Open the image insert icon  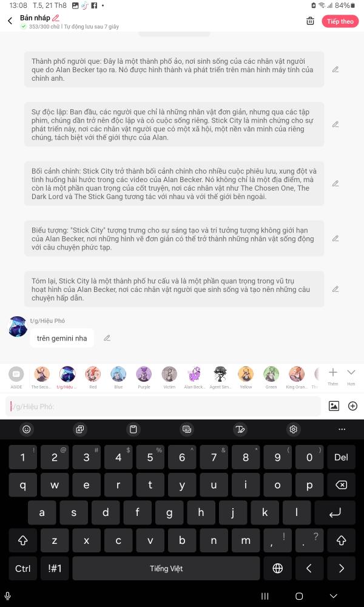[x=334, y=405]
